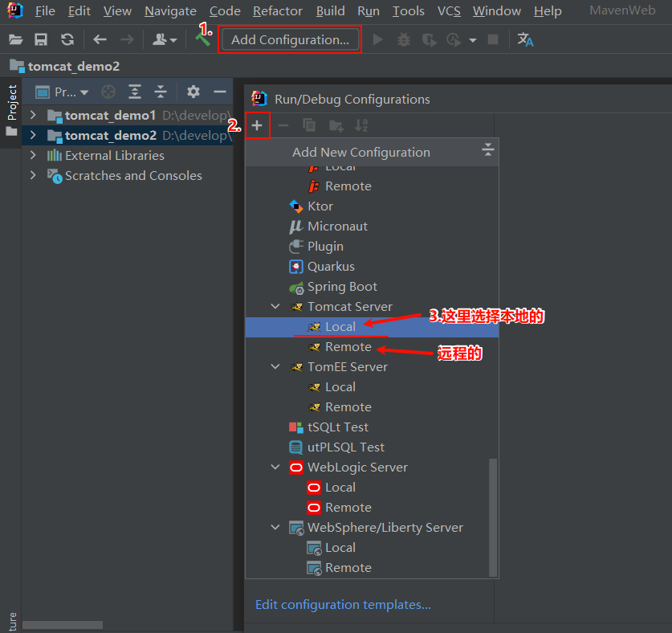
Task: Open the Help menu
Action: click(x=548, y=10)
